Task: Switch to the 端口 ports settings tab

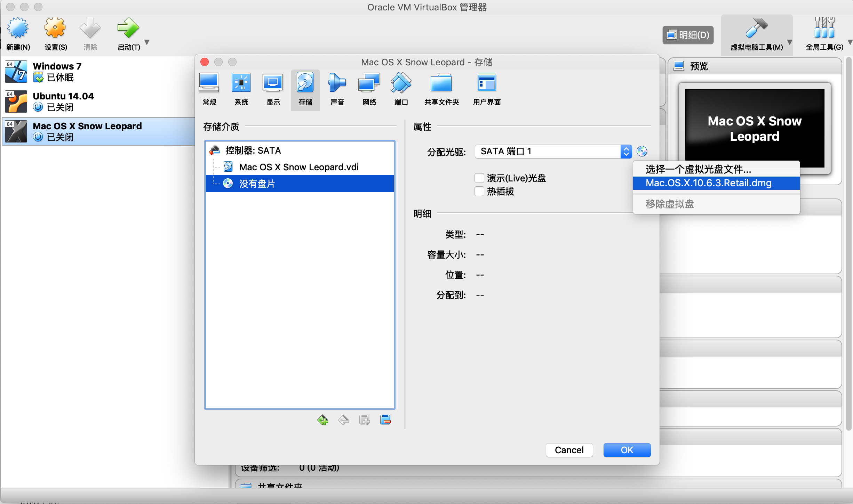Action: click(401, 90)
